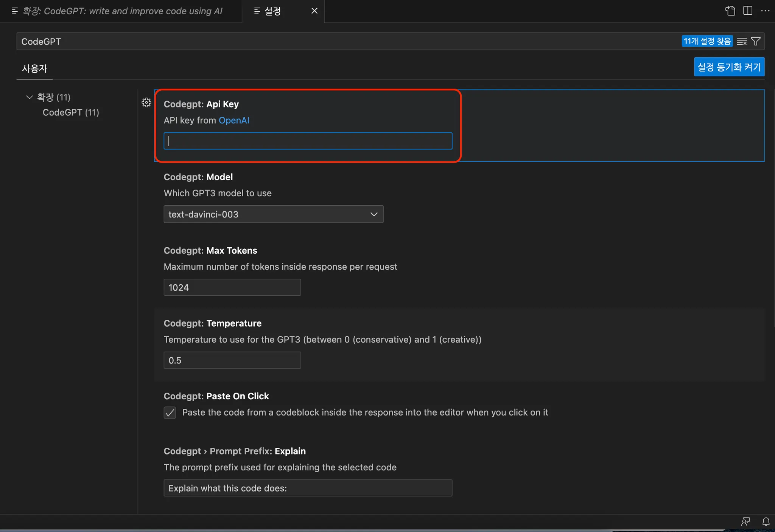Viewport: 775px width, 532px height.
Task: Select CodeGPT (11) in the settings tree
Action: coord(71,112)
